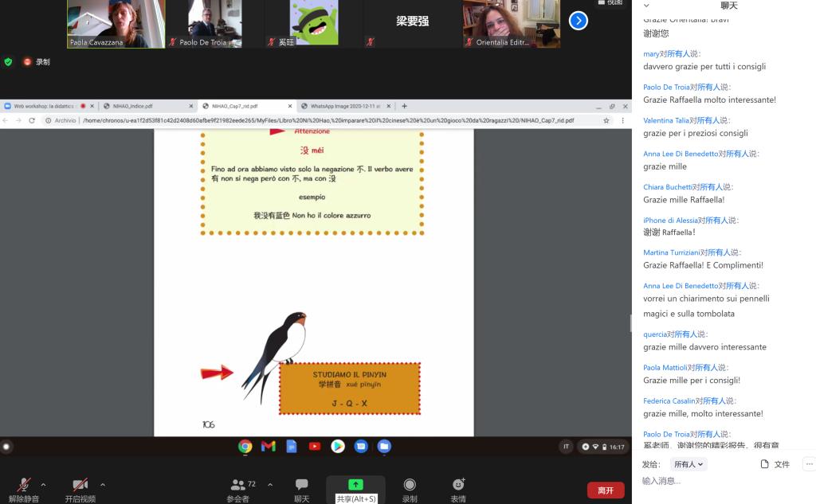816x504 pixels.
Task: Unmute microphone in Zoom toolbar
Action: [23, 490]
